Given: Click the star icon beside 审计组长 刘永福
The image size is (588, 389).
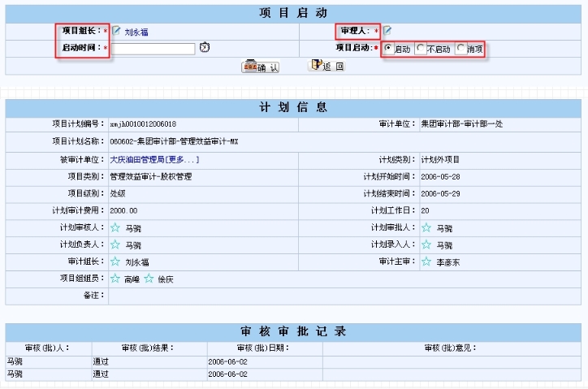Looking at the screenshot, I should click(115, 261).
